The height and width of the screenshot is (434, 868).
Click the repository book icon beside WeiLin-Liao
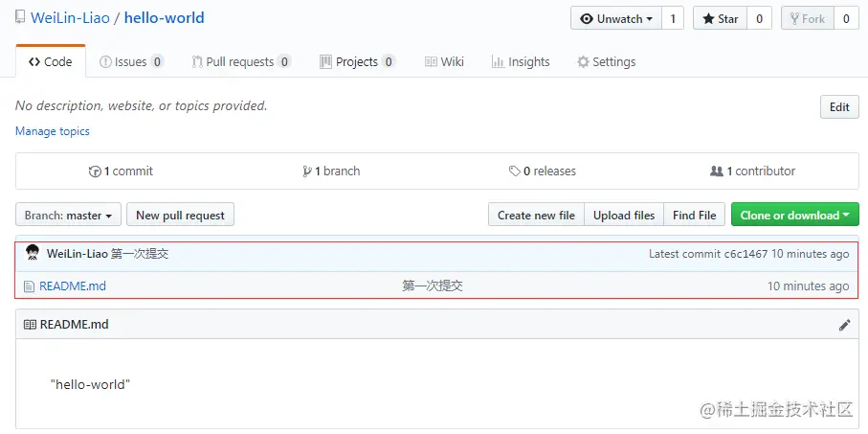20,18
